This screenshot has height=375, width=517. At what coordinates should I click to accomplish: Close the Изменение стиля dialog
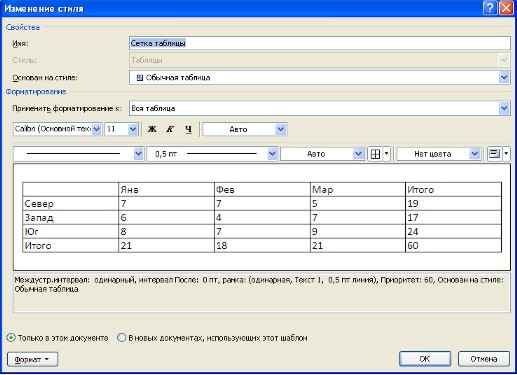(x=506, y=8)
